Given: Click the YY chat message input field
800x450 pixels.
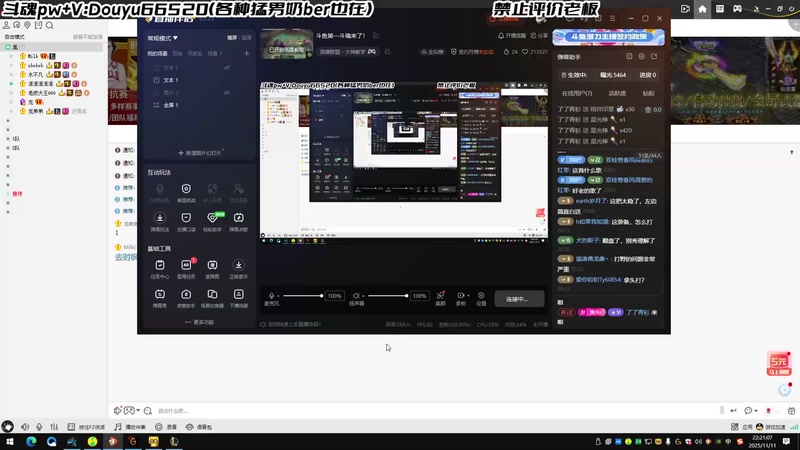Looking at the screenshot, I should 434,411.
